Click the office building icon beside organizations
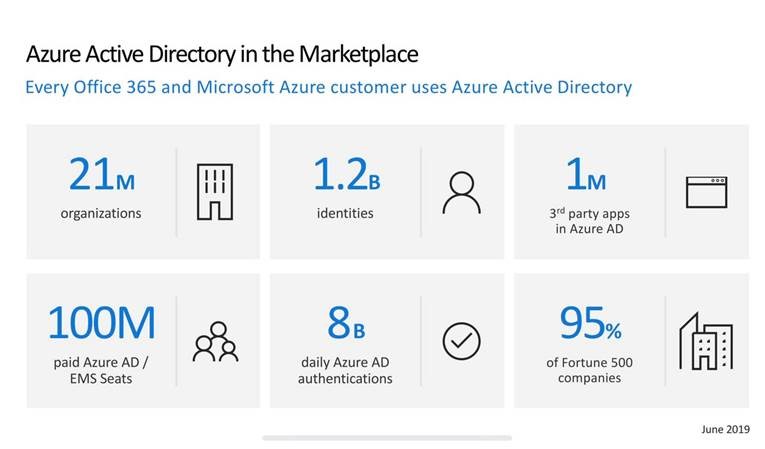This screenshot has width=765, height=449. coord(214,192)
